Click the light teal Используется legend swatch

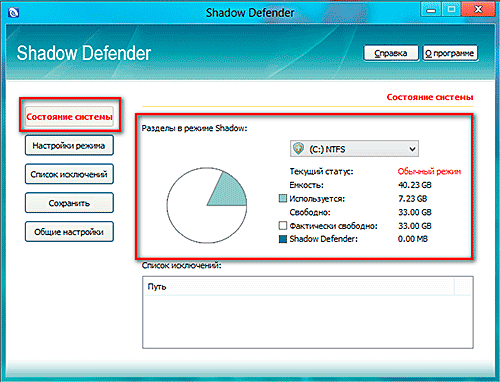click(x=283, y=199)
